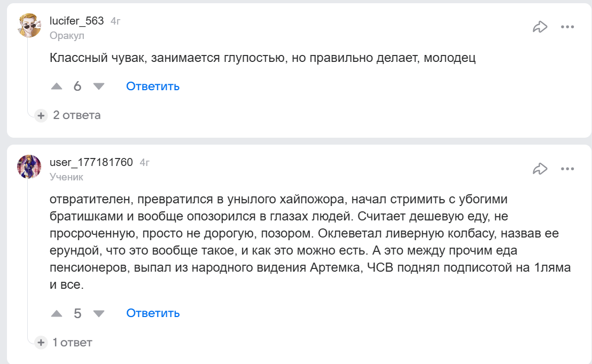Click the "Ученик" rank label
This screenshot has width=592, height=364.
[x=66, y=177]
